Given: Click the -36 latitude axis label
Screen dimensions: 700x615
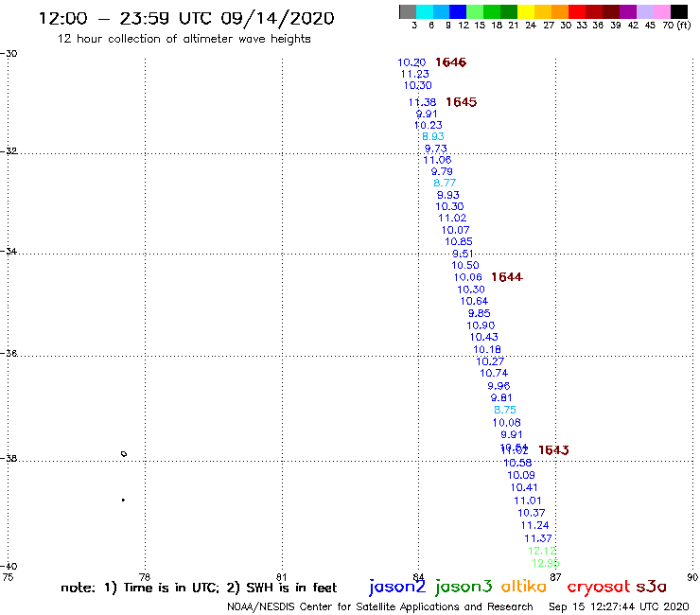Looking at the screenshot, I should coord(9,353).
